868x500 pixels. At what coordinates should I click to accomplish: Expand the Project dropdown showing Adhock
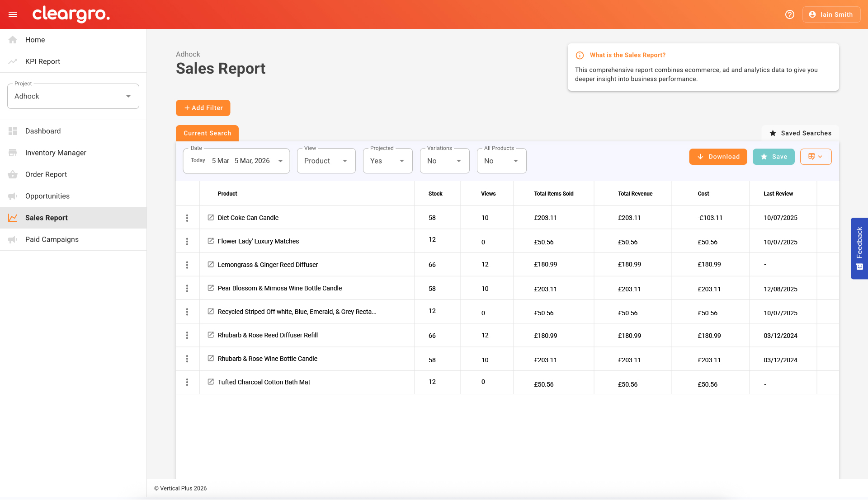click(x=73, y=96)
